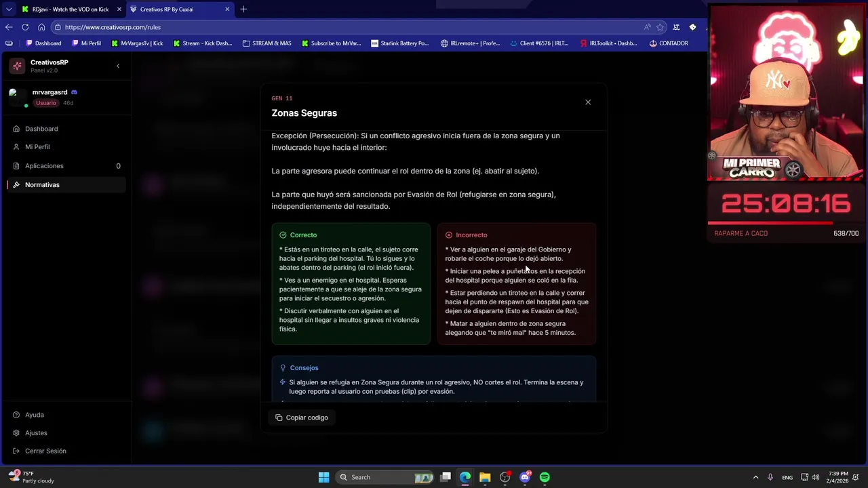Open a new browser tab
Image resolution: width=868 pixels, height=488 pixels.
[x=243, y=9]
